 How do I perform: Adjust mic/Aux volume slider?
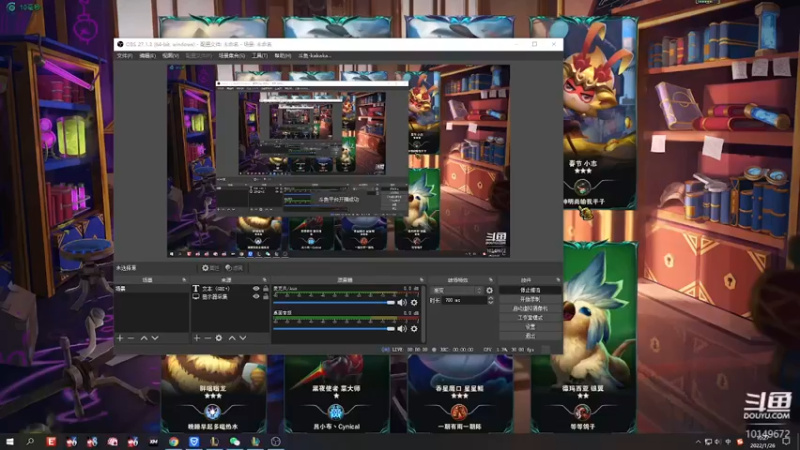(334, 303)
